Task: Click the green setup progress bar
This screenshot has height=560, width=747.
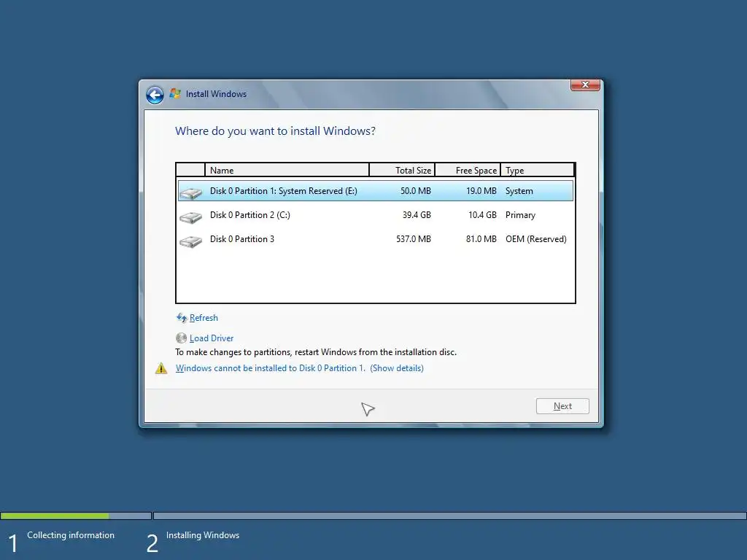Action: point(55,516)
